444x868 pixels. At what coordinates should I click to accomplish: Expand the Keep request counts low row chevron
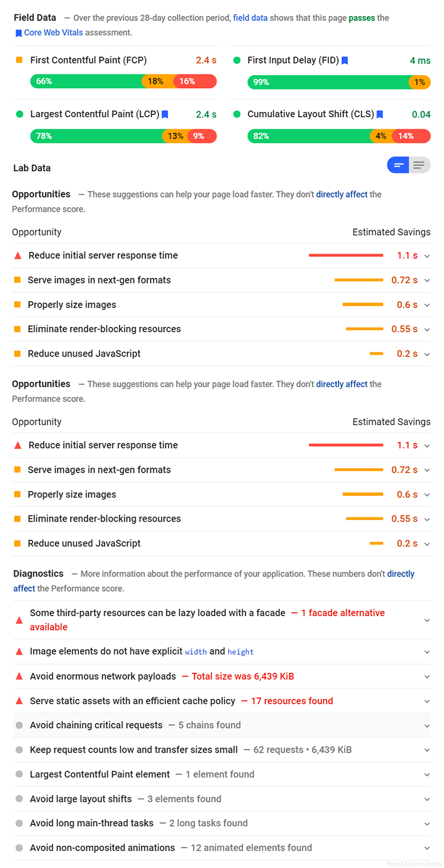click(427, 750)
